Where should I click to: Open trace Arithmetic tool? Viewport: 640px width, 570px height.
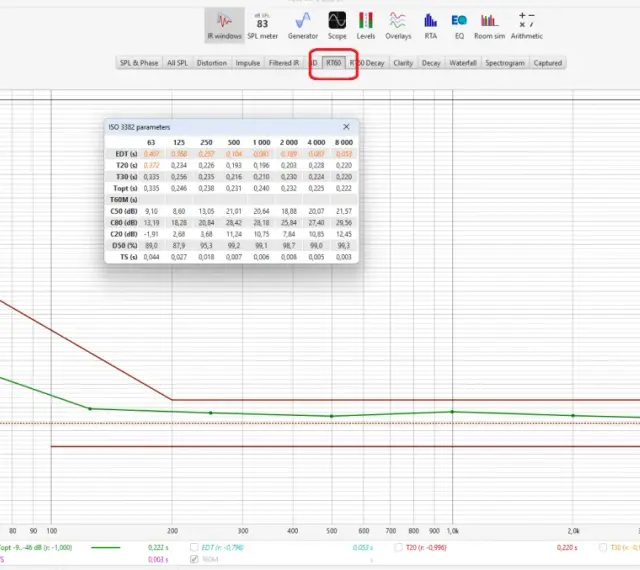pos(527,25)
